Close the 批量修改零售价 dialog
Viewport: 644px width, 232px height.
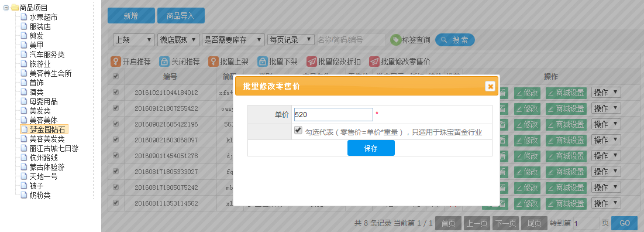pyautogui.click(x=490, y=86)
